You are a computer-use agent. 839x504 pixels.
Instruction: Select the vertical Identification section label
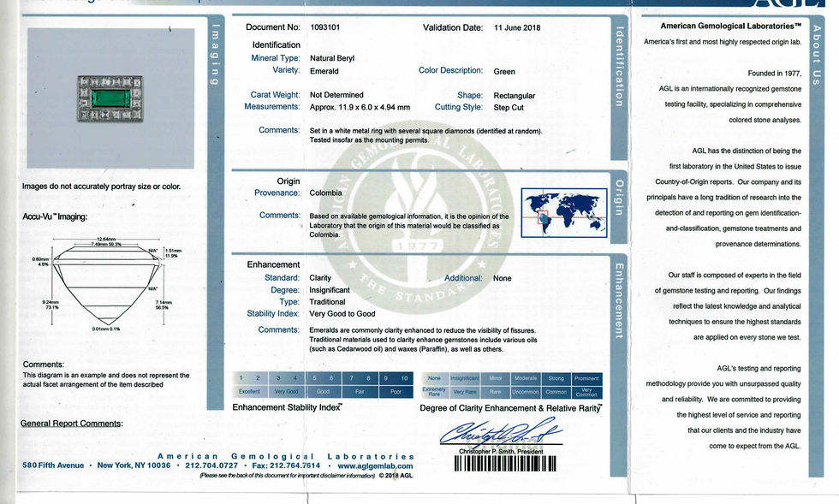point(620,67)
